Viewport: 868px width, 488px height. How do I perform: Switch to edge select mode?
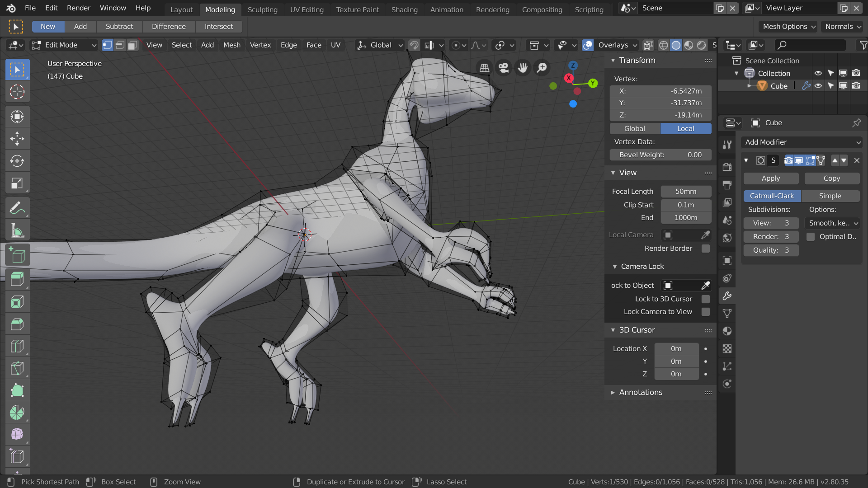[x=120, y=45]
